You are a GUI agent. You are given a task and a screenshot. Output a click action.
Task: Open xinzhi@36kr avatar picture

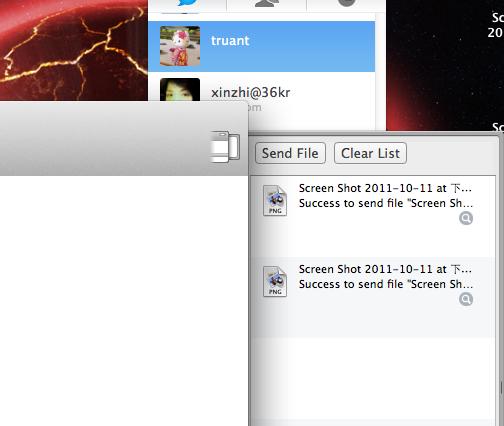pos(180,90)
